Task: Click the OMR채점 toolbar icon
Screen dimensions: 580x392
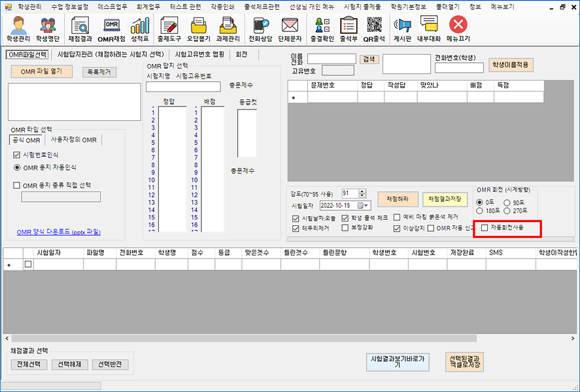Action: (111, 29)
